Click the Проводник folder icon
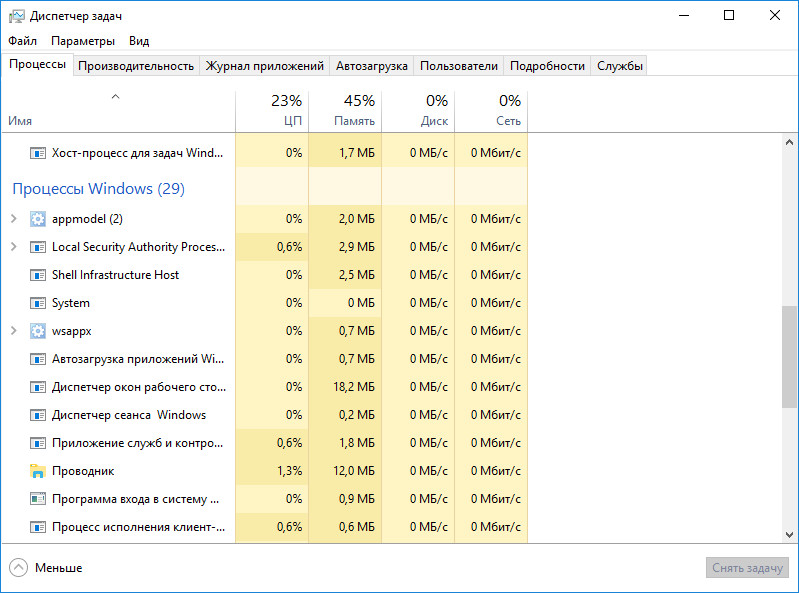This screenshot has width=799, height=593. tap(38, 471)
